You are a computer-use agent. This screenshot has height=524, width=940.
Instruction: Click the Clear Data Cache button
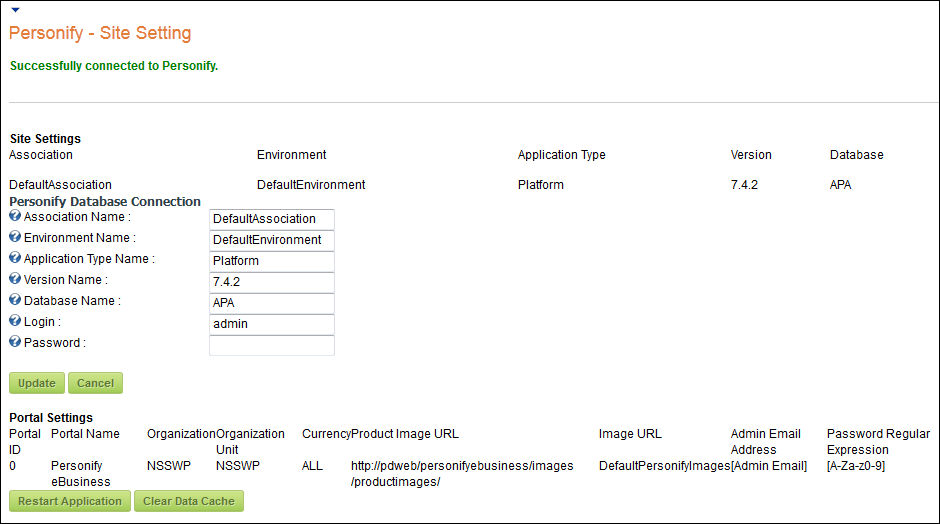click(189, 501)
